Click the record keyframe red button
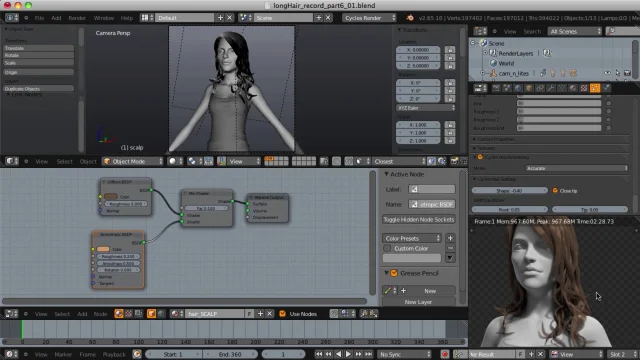This screenshot has width=640, height=360. coord(445,354)
